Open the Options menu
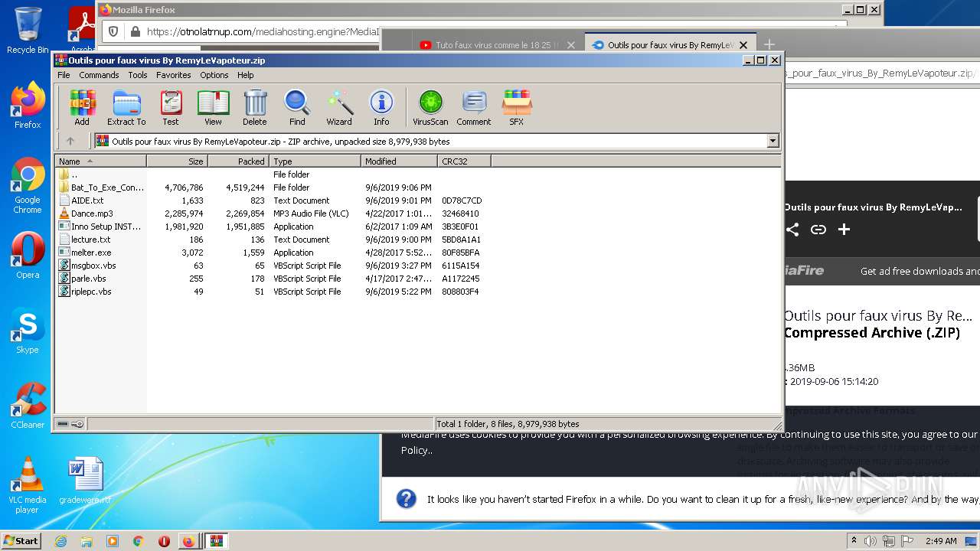The width and height of the screenshot is (980, 551). pyautogui.click(x=214, y=75)
